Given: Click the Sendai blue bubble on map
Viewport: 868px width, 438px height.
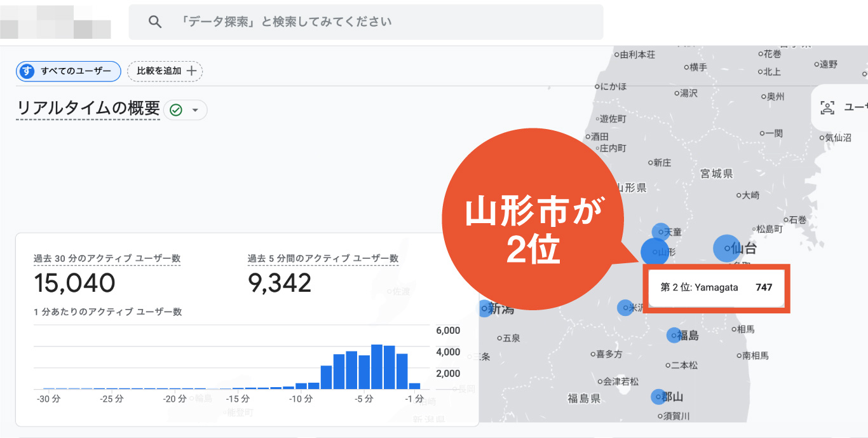Looking at the screenshot, I should pos(726,248).
